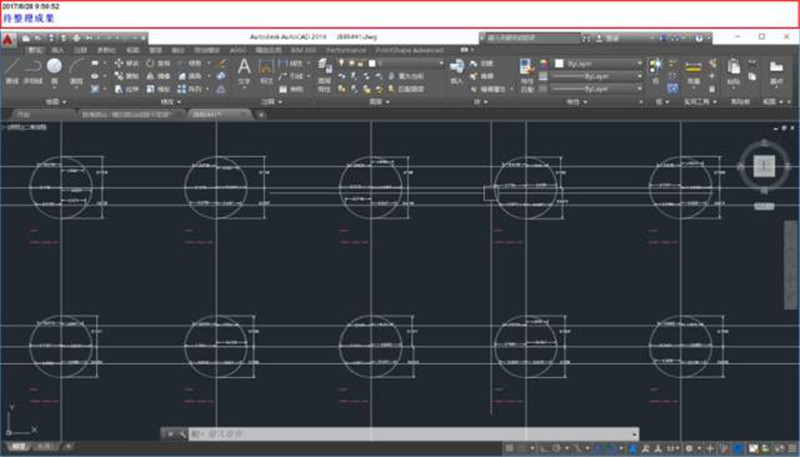The width and height of the screenshot is (800, 457).
Task: Click the ViewCube top face
Action: (764, 164)
